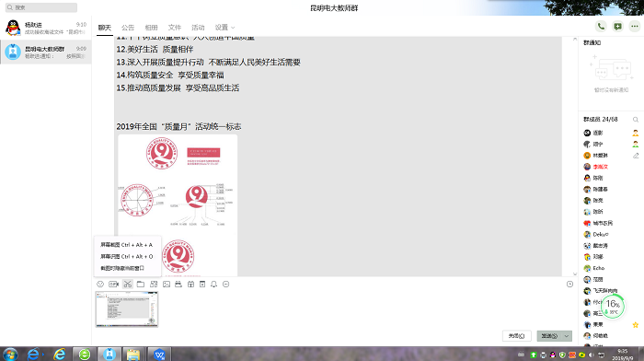This screenshot has width=644, height=361.
Task: Choose 屏幕识图 Ctrl+Alt+O menu entry
Action: tap(127, 256)
